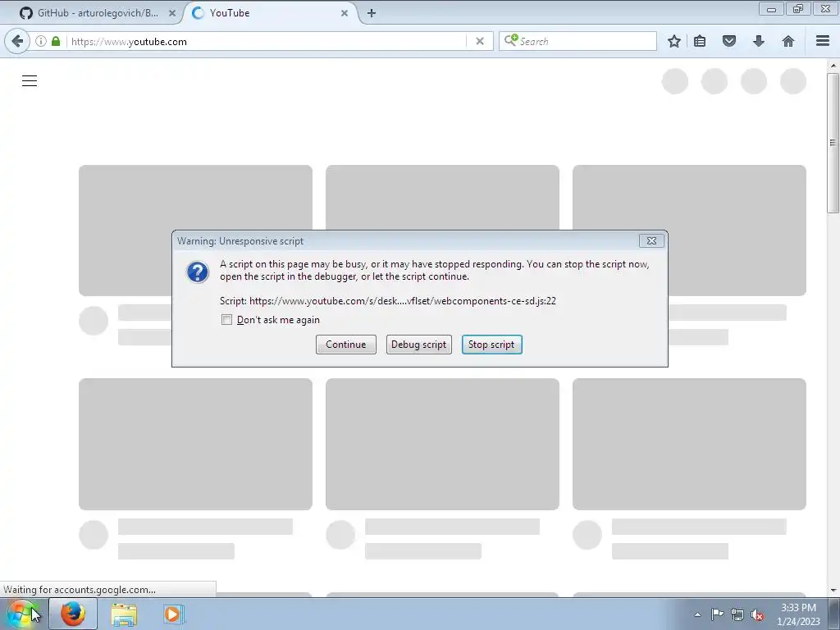
Task: Check Don't ask me again
Action: 226,320
